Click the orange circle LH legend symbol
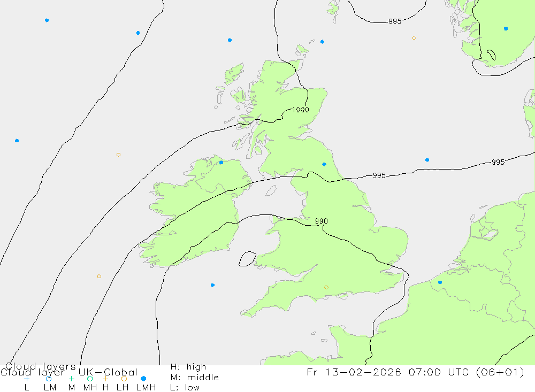 pyautogui.click(x=124, y=379)
